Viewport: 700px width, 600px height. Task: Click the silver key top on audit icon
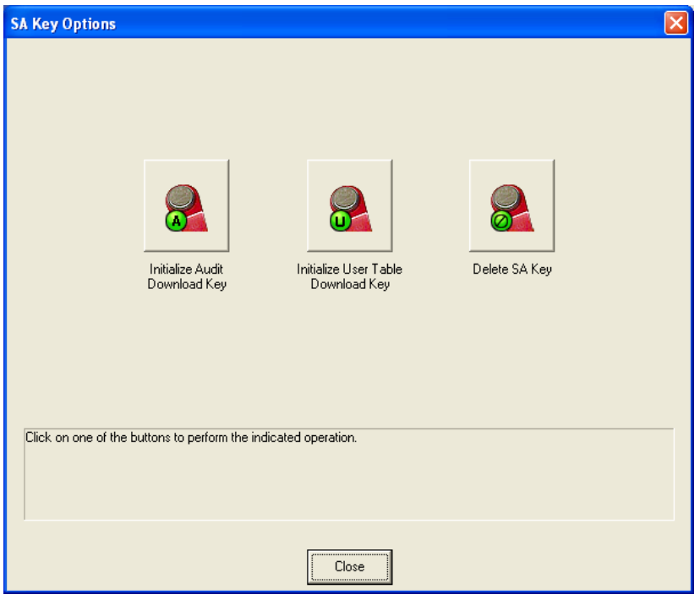tap(180, 198)
